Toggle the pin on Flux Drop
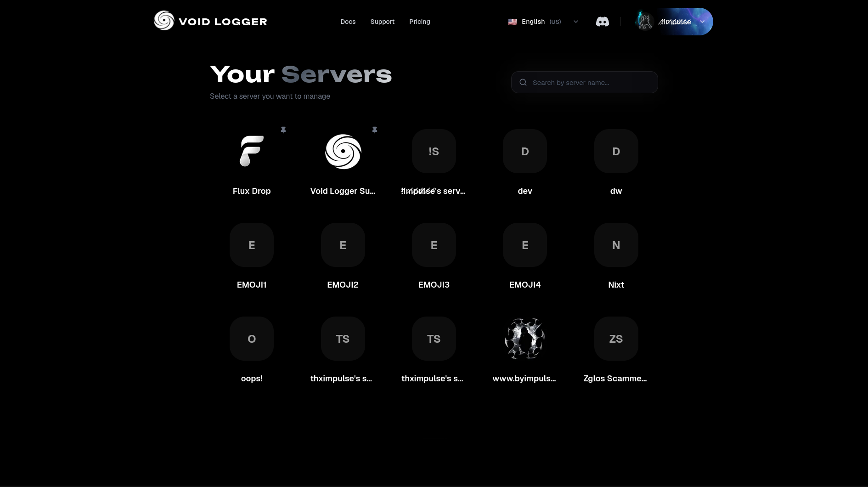The height and width of the screenshot is (487, 868). pyautogui.click(x=283, y=130)
